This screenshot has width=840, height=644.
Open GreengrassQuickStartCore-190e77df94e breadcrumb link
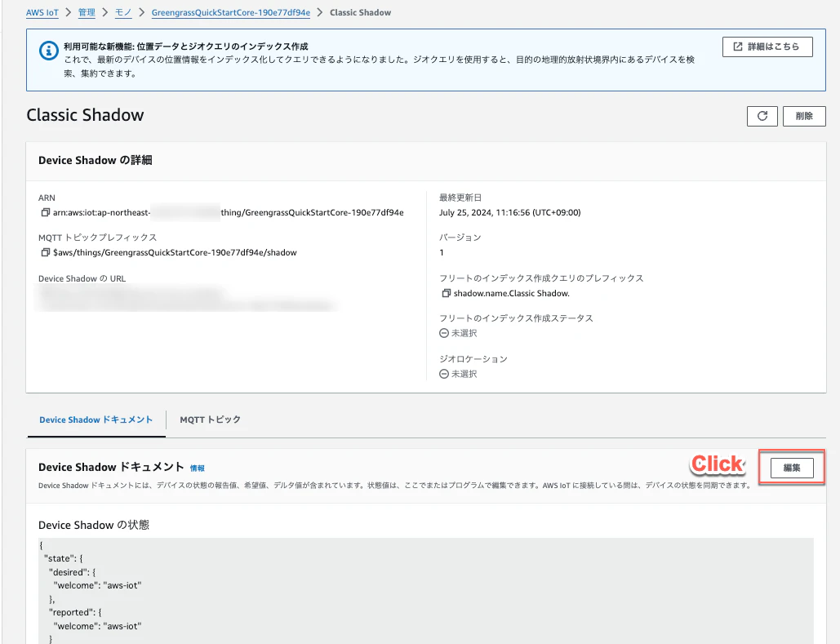(x=231, y=12)
